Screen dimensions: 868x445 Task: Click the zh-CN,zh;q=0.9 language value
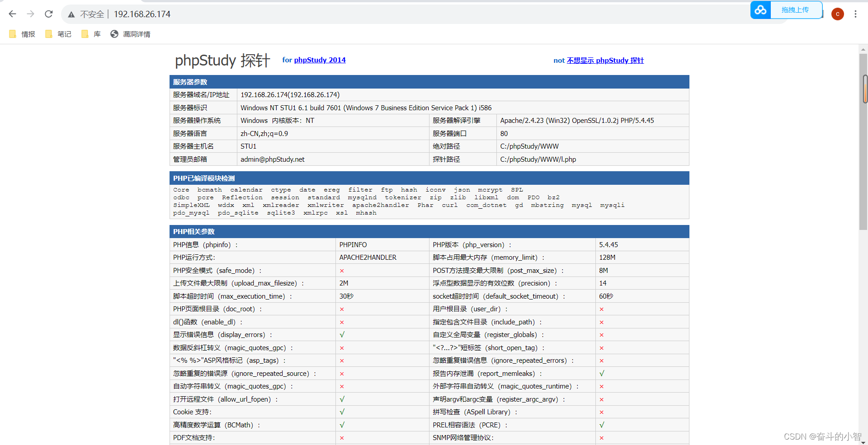coord(264,134)
